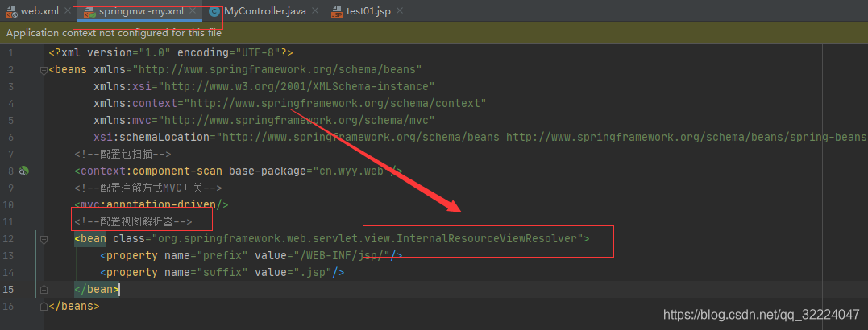Screen dimensions: 868x330
Task: Open the MyController.java tab
Action: tap(264, 11)
